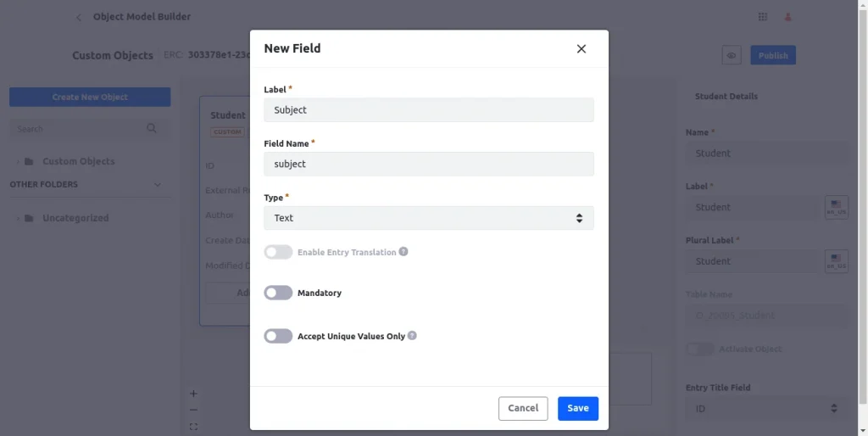Collapse the Other Folders section chevron
868x436 pixels.
pyautogui.click(x=157, y=184)
